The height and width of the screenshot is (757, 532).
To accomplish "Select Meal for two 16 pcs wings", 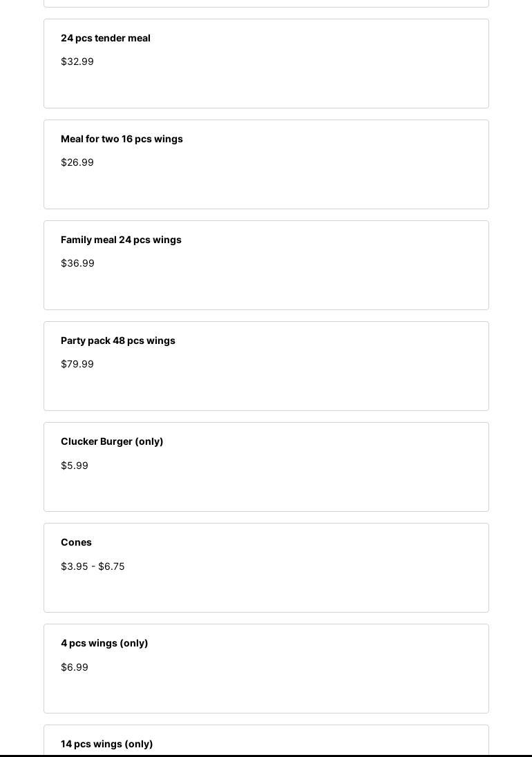I will 122,139.
